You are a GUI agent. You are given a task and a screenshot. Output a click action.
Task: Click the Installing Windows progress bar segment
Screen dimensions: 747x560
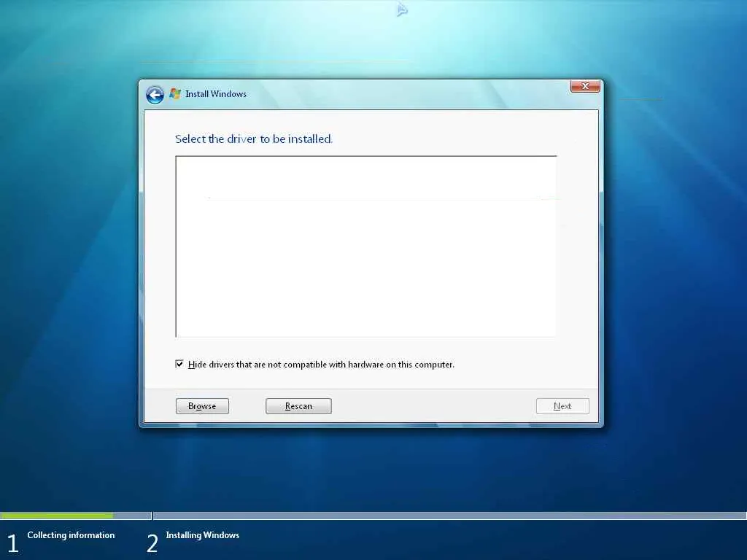pyautogui.click(x=449, y=516)
